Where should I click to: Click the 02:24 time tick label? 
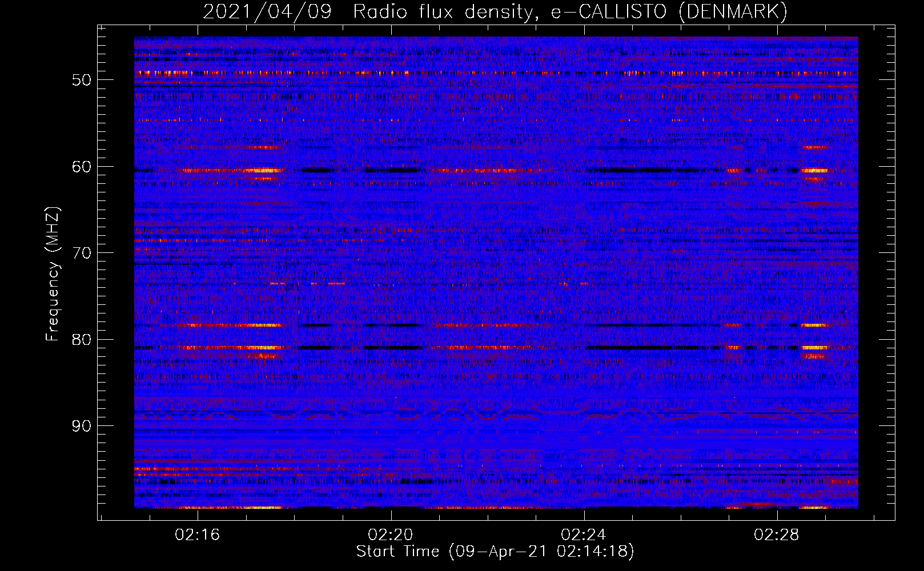click(x=584, y=535)
